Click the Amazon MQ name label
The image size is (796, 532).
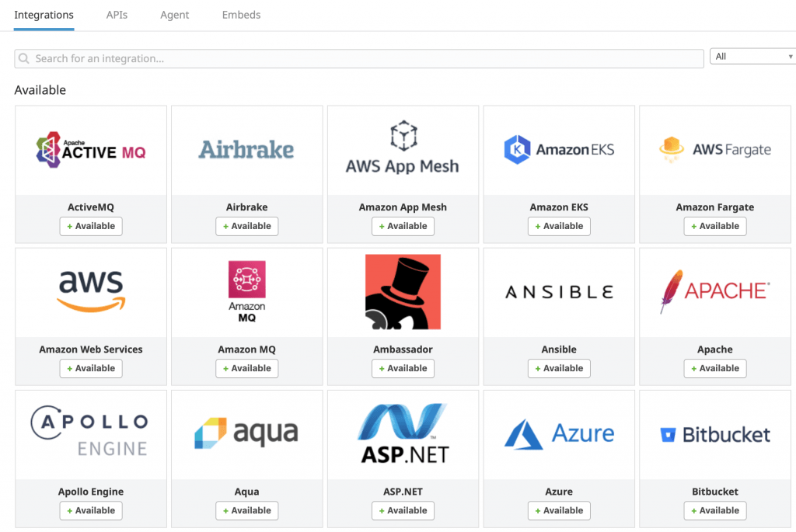246,349
